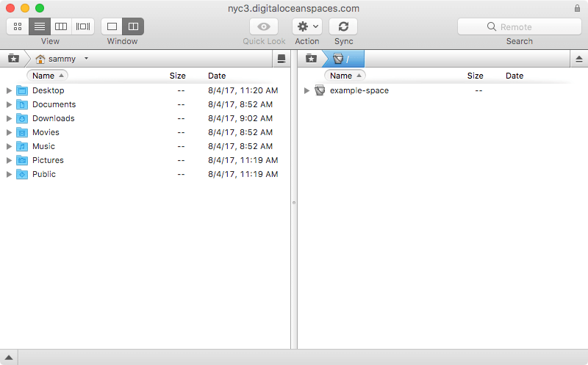Select dual pane window layout
The height and width of the screenshot is (365, 588).
pyautogui.click(x=133, y=26)
